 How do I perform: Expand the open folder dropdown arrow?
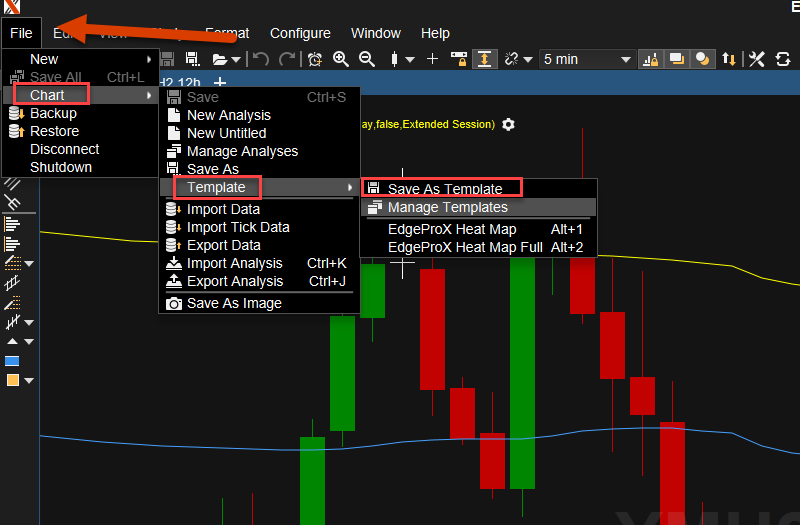click(235, 60)
